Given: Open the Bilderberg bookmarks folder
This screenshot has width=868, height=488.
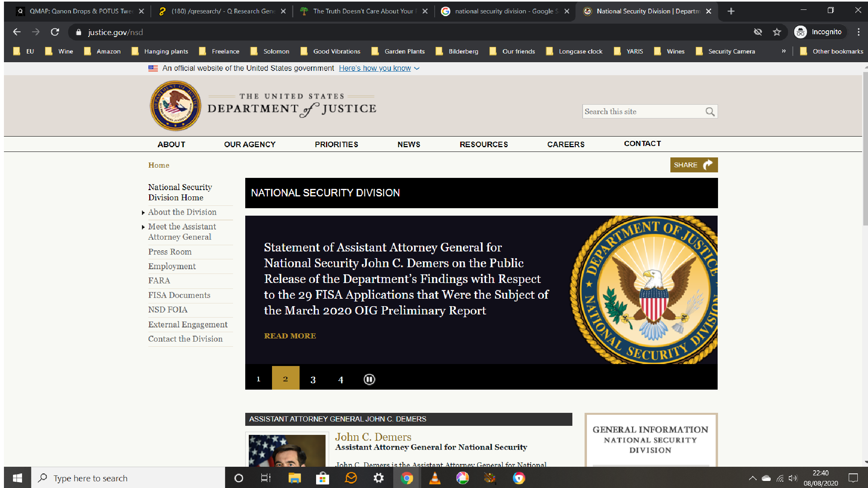Looking at the screenshot, I should coord(457,51).
